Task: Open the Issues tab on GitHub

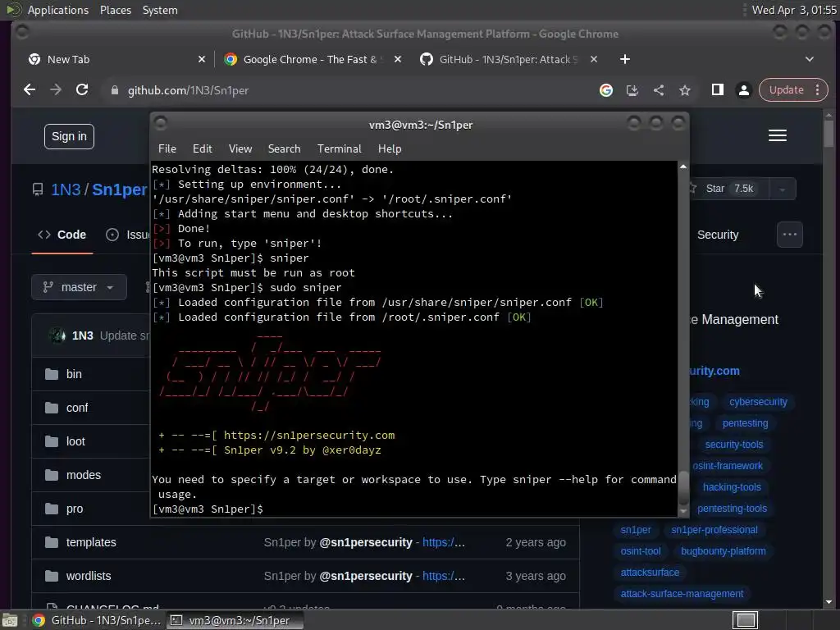Action: [x=127, y=235]
